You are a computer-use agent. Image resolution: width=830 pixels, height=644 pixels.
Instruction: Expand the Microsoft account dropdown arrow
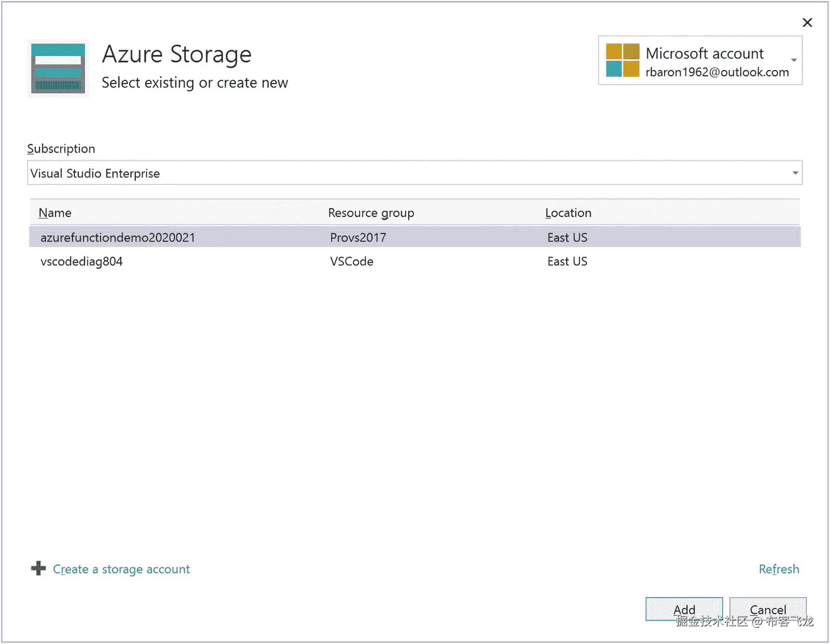click(x=794, y=60)
